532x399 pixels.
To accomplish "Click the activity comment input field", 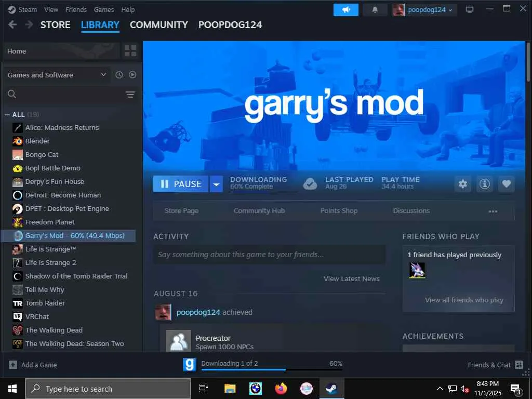I will pyautogui.click(x=270, y=255).
